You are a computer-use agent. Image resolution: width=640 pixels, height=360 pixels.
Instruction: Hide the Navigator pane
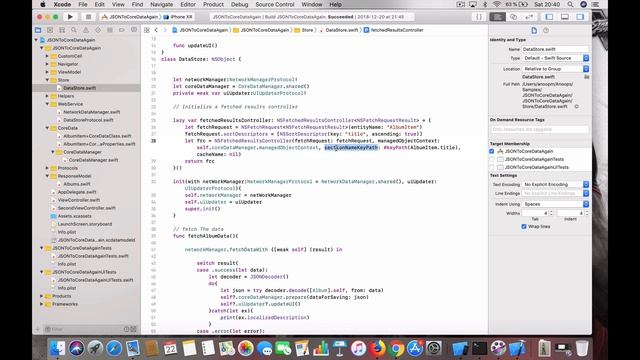549,17
